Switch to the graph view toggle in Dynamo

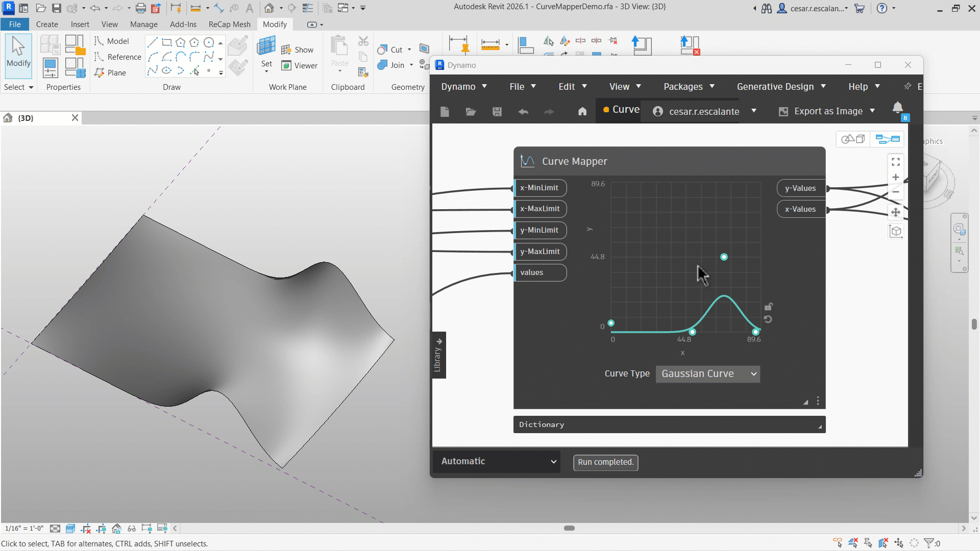coord(887,139)
